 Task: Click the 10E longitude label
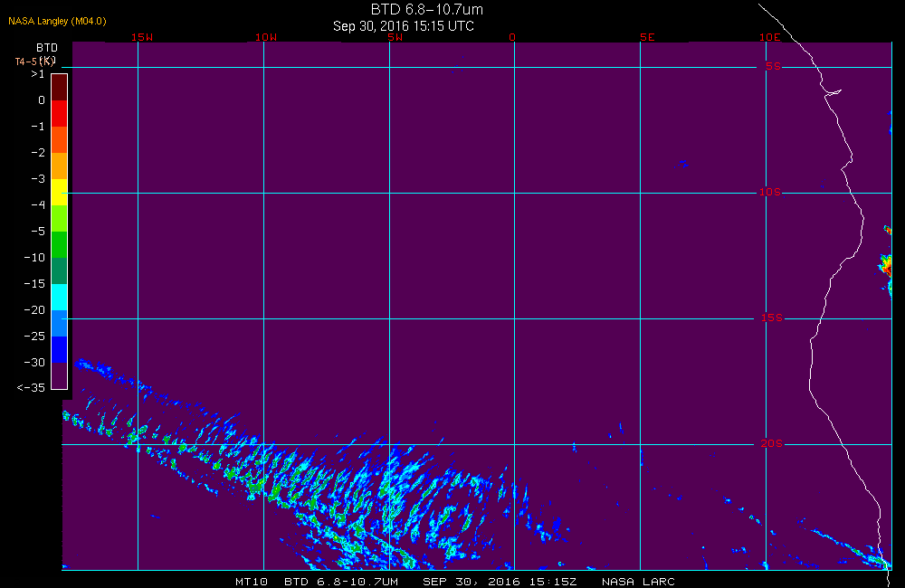point(769,38)
